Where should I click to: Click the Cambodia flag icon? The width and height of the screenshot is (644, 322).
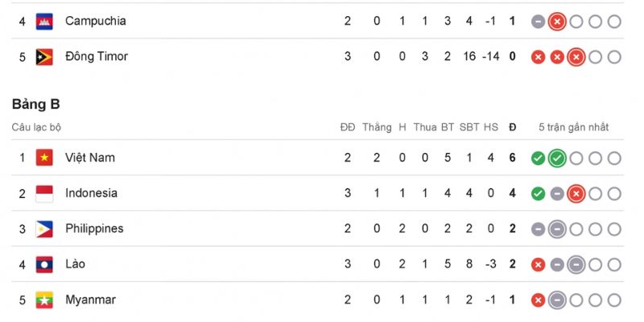click(44, 22)
